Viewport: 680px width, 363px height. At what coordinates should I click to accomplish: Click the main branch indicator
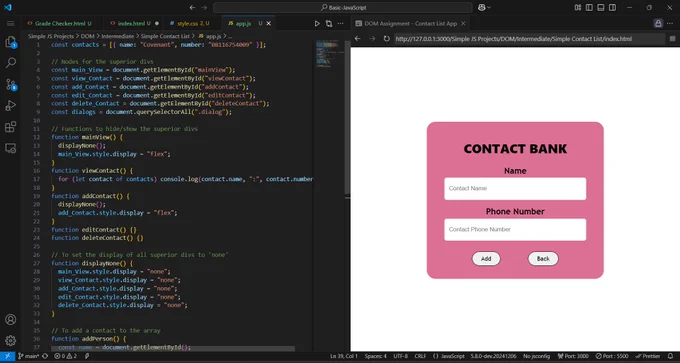pos(28,356)
